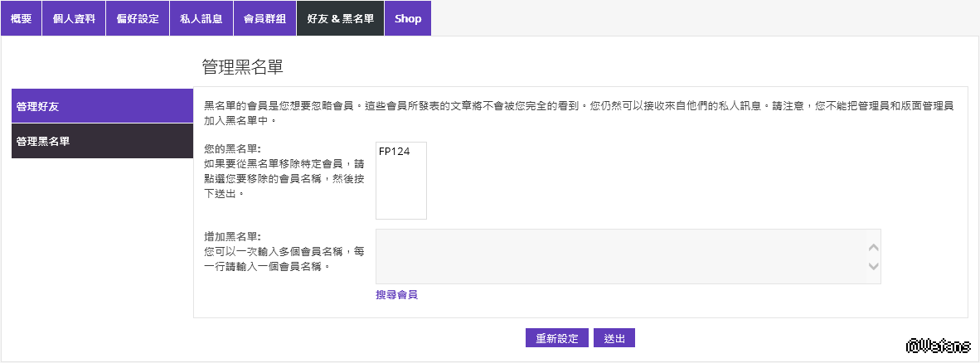Click the 您的黑名單 field label
Image resolution: width=980 pixels, height=363 pixels.
[x=232, y=148]
